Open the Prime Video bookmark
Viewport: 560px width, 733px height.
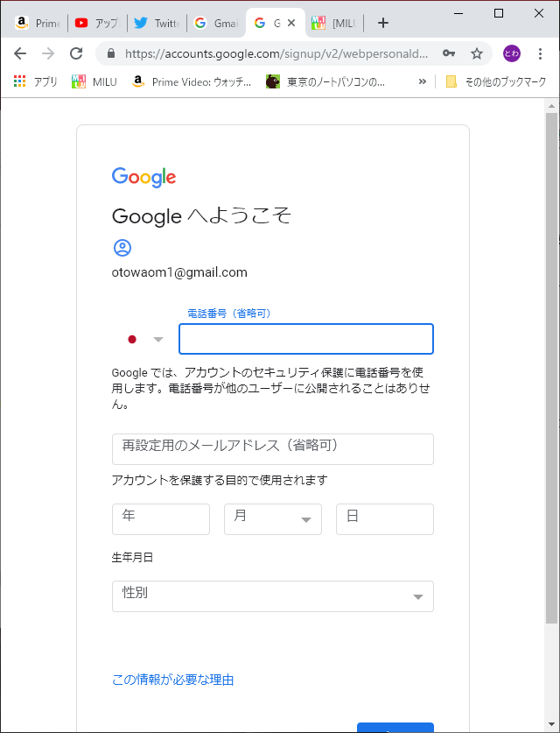point(192,81)
